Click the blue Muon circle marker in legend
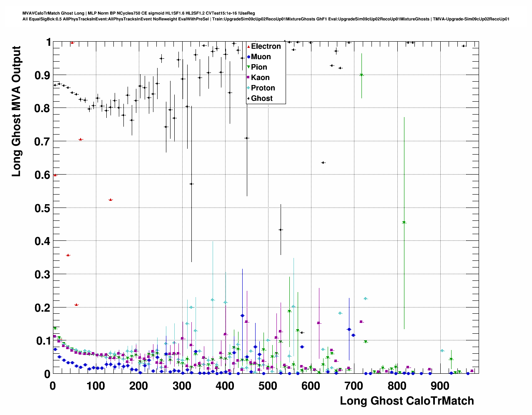The image size is (532, 415). [x=248, y=57]
